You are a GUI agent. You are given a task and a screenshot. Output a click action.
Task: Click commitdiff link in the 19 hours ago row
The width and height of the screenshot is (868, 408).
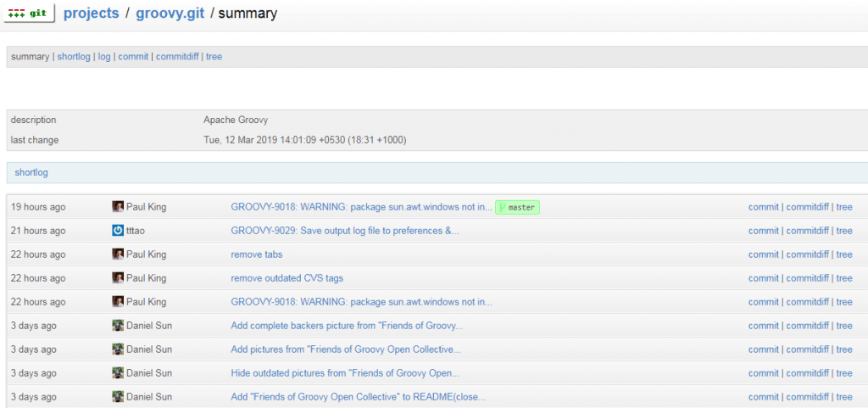click(808, 207)
